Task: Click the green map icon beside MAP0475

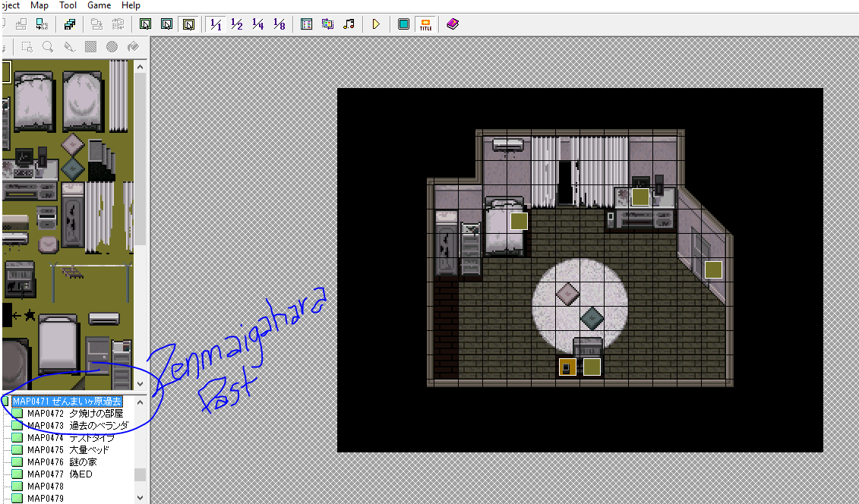Action: pos(17,450)
